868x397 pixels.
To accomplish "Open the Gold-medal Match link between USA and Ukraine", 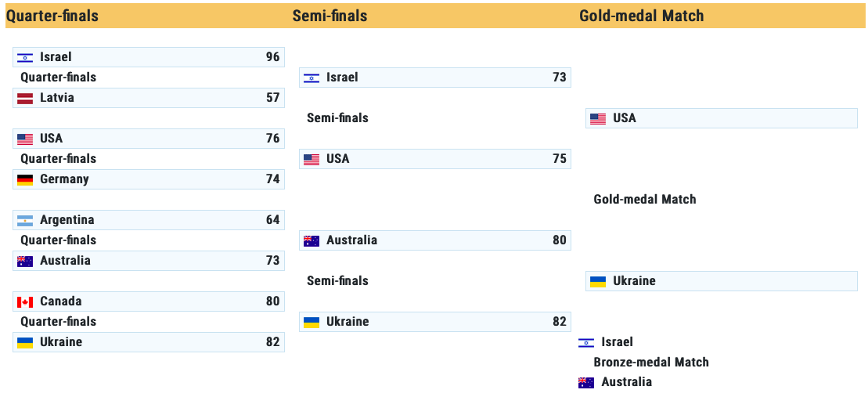I will point(645,200).
